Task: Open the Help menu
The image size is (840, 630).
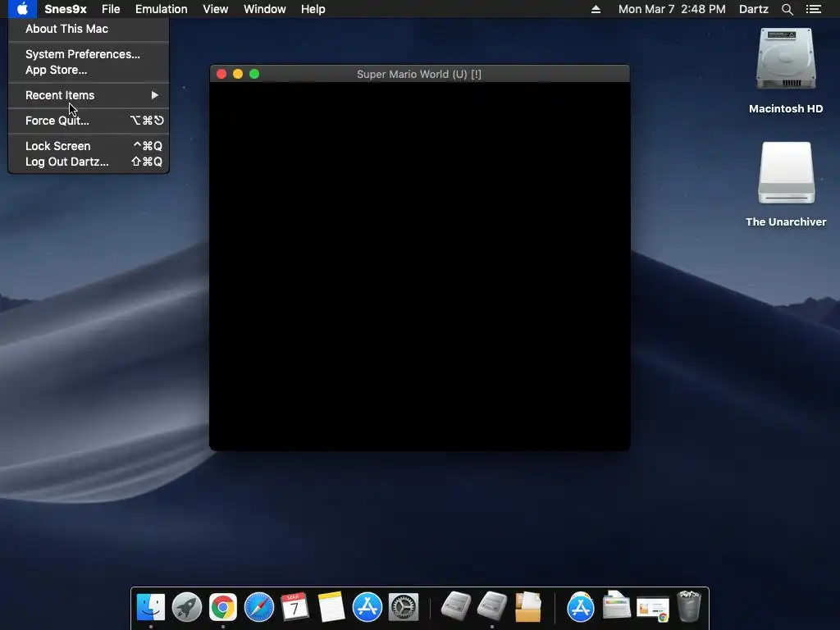Action: [x=313, y=9]
